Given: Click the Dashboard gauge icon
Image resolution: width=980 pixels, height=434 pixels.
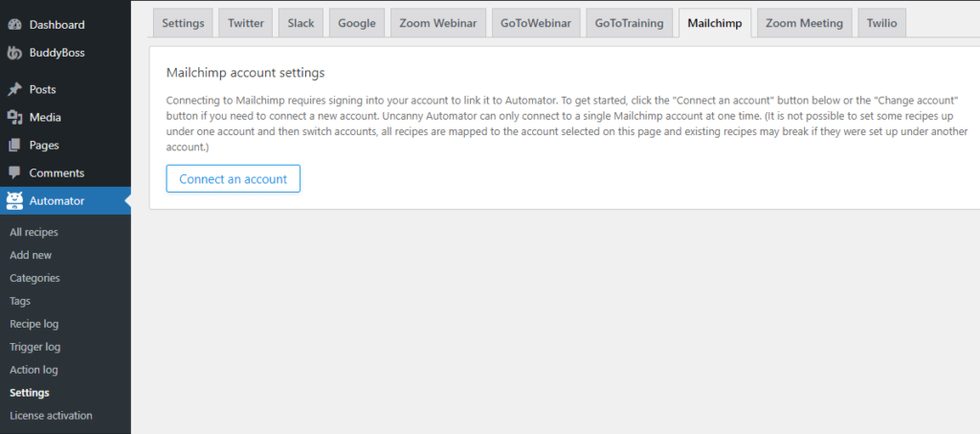Looking at the screenshot, I should click(x=14, y=25).
